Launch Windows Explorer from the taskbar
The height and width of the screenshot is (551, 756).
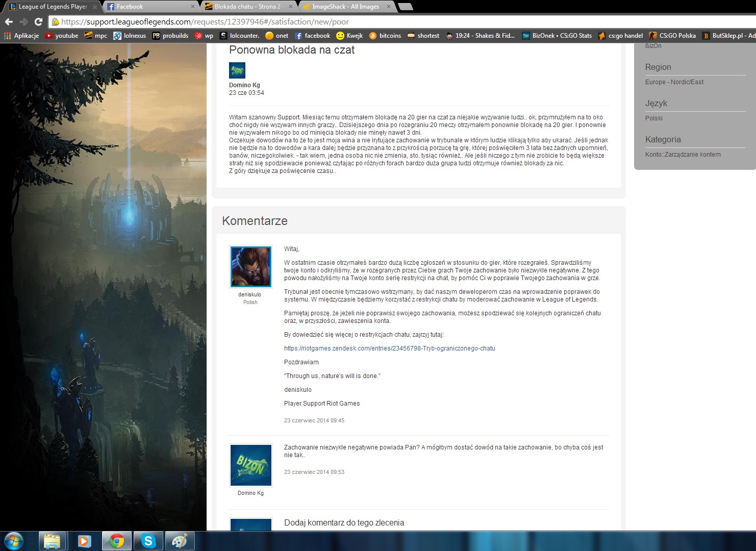(x=52, y=541)
